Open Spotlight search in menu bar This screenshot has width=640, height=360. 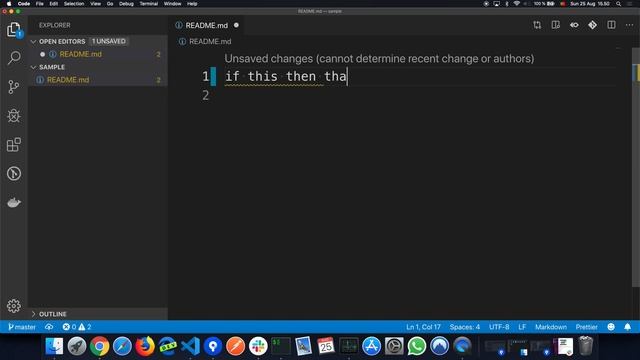point(619,4)
